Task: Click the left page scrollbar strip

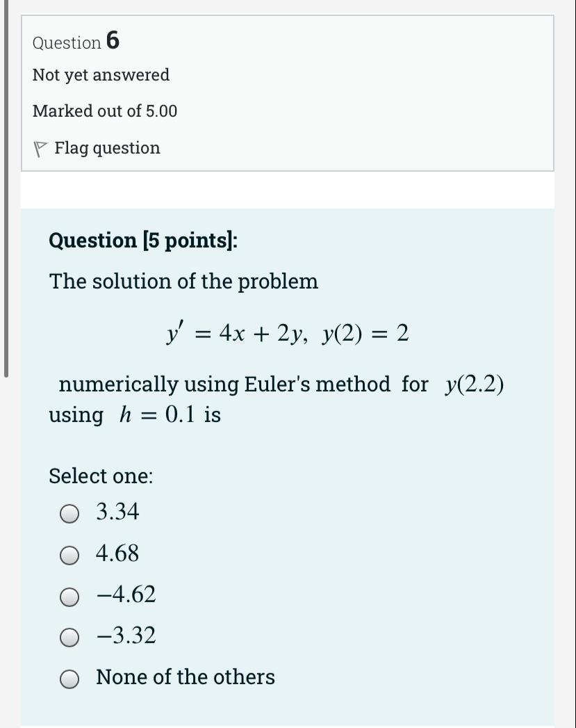Action: pos(7,188)
